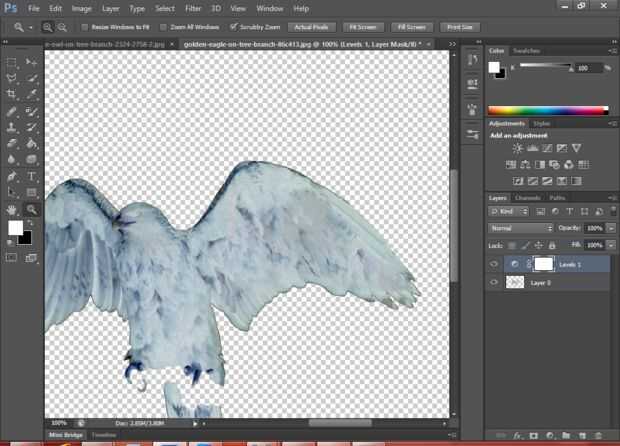Image resolution: width=620 pixels, height=446 pixels.
Task: Click the layer style fx icon
Action: pyautogui.click(x=517, y=436)
